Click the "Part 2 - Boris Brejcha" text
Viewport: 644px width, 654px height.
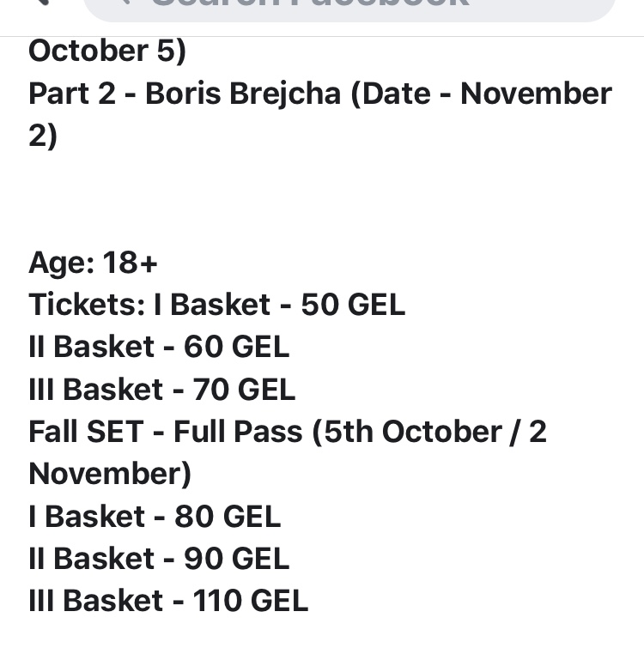[x=185, y=94]
